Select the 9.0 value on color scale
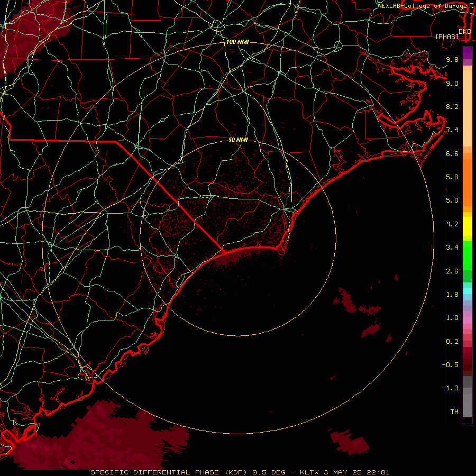 (x=452, y=83)
